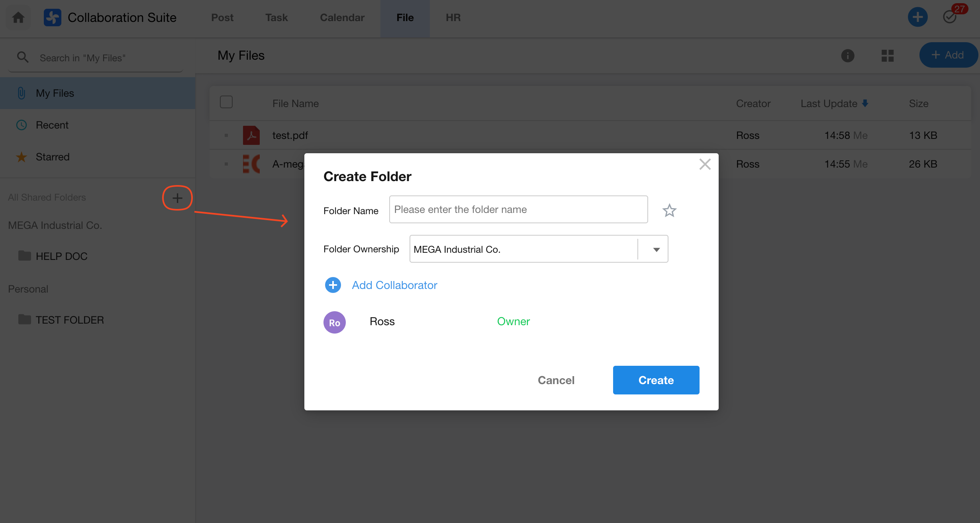Close the Create Folder dialog

[x=705, y=164]
